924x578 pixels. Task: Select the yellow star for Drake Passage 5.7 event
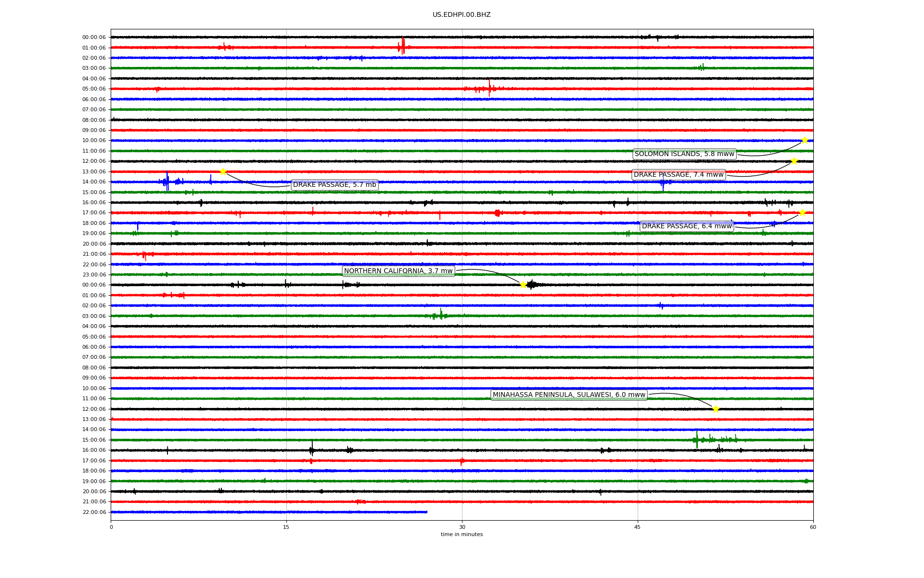click(x=223, y=171)
